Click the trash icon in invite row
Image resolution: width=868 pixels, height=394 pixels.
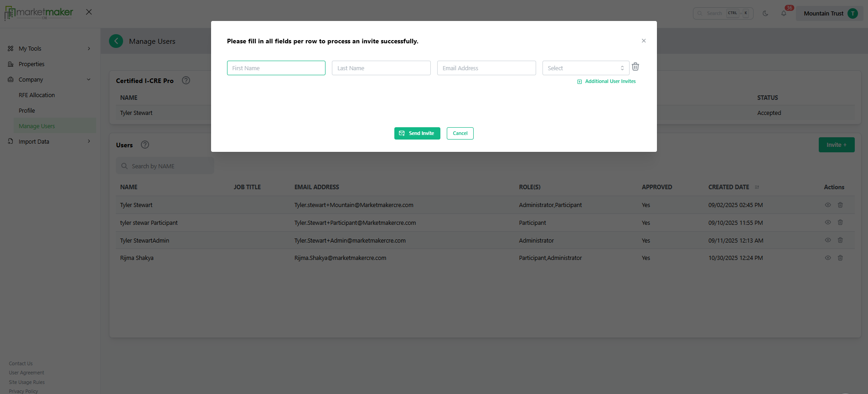tap(635, 67)
